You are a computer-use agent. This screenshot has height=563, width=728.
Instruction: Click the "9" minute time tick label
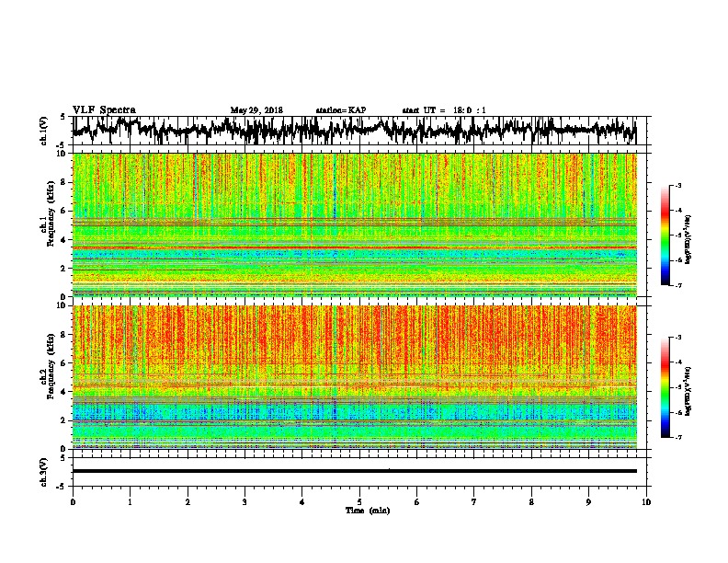(588, 502)
